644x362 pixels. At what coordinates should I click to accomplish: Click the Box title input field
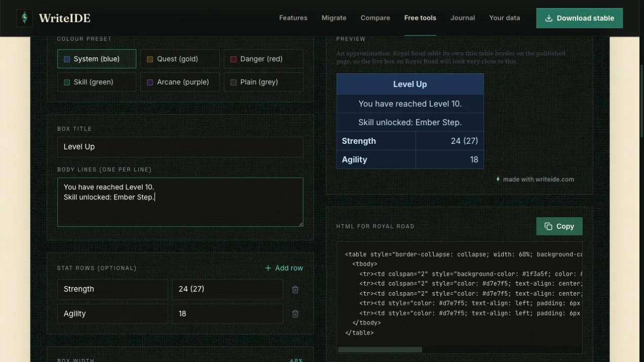coord(180,147)
